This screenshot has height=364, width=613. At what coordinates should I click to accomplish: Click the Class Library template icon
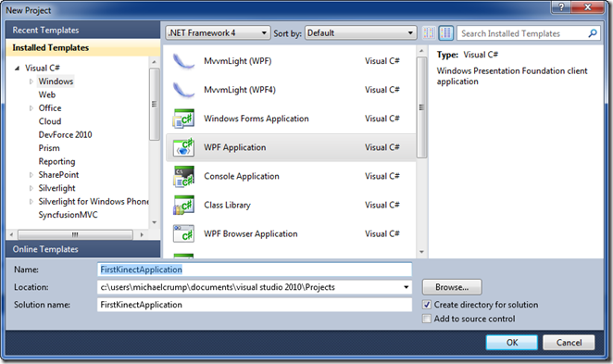point(183,205)
